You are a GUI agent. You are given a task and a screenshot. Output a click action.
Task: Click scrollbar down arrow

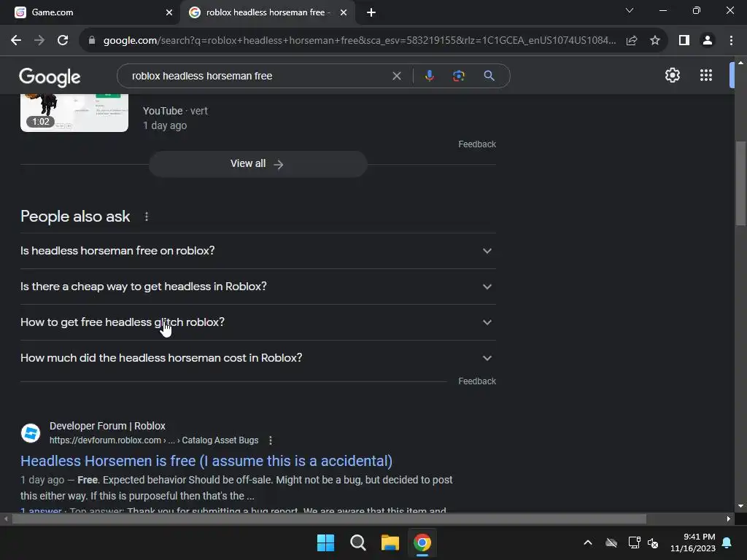click(740, 506)
